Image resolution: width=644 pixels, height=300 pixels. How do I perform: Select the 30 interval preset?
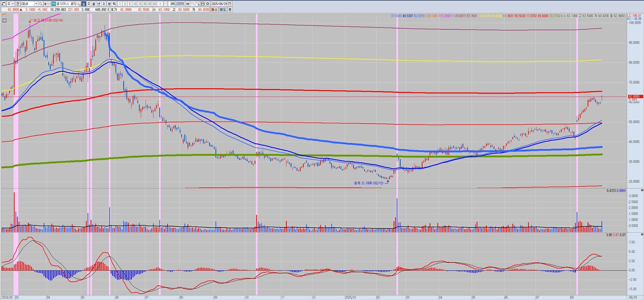click(145, 4)
